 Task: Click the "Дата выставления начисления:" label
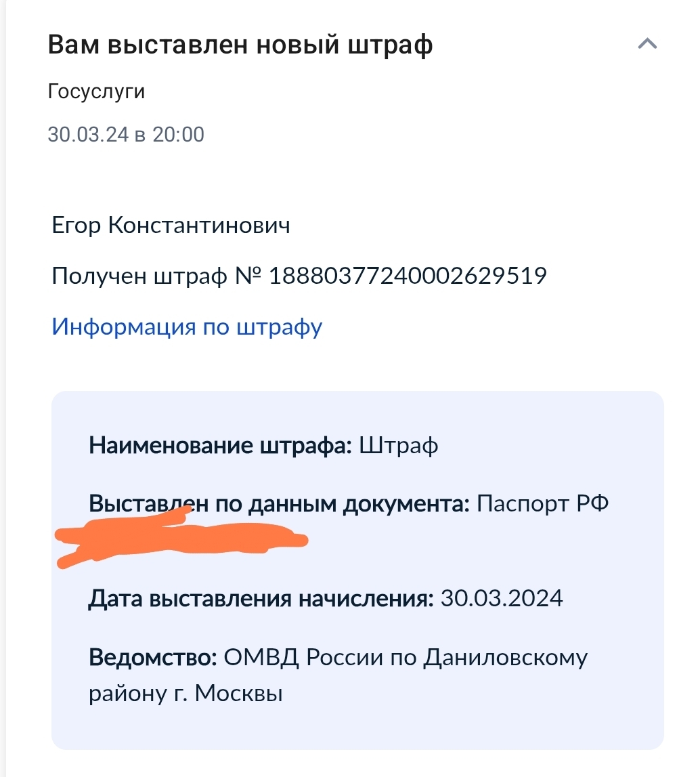tap(261, 599)
